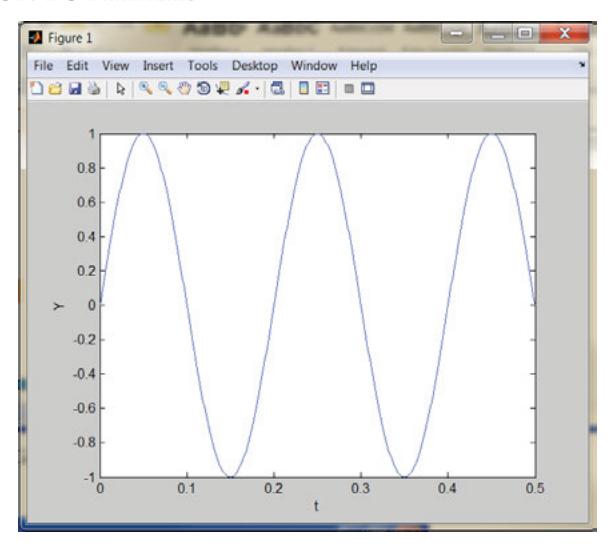
Task: Show Plot Tools and dock figure
Action: (368, 89)
